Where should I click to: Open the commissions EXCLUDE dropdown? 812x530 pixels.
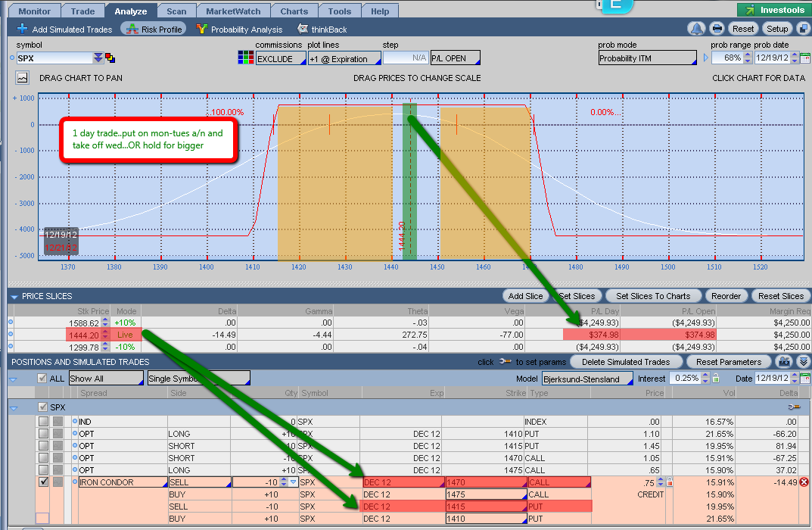280,58
